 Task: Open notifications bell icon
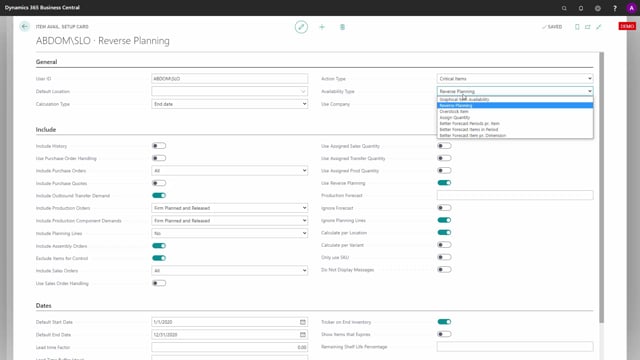tap(581, 8)
